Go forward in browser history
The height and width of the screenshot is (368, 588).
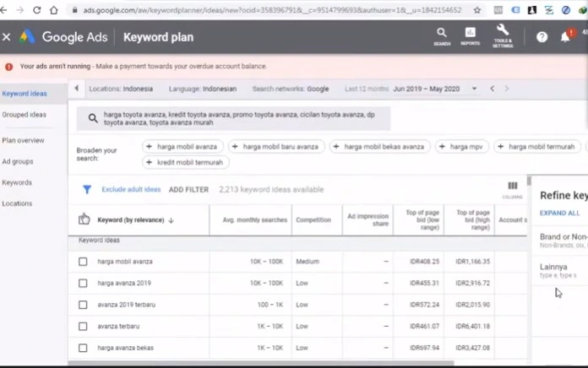click(x=20, y=10)
